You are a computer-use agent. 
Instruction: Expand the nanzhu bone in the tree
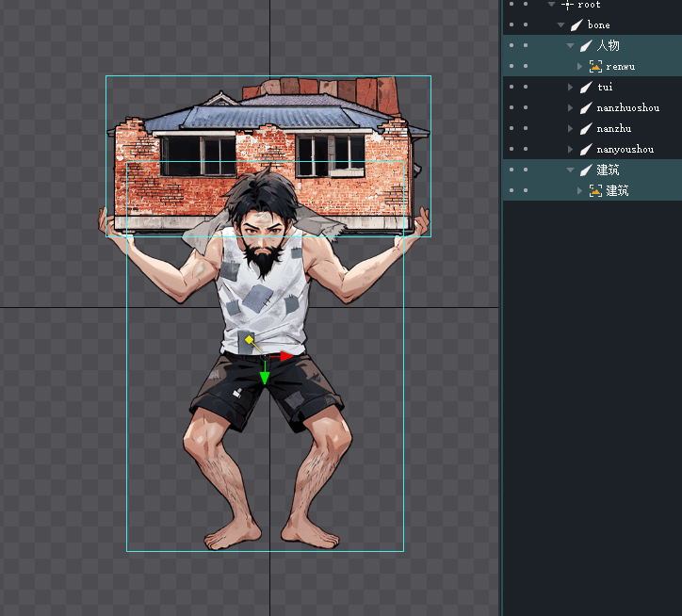coord(571,128)
